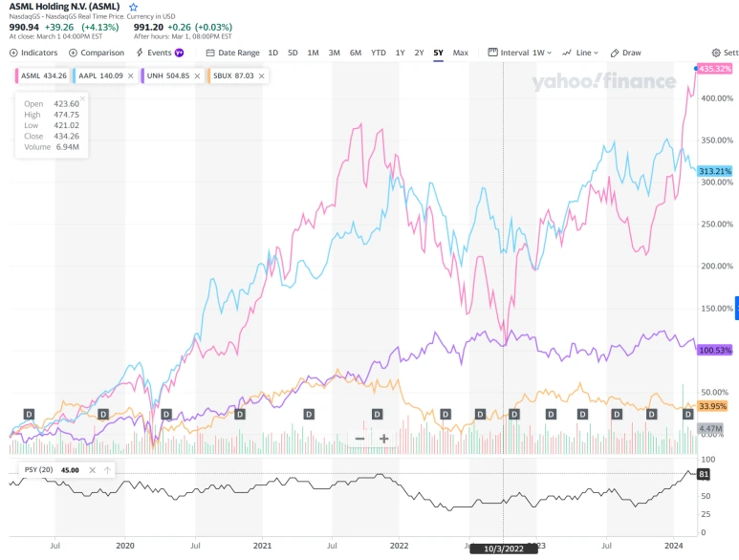This screenshot has width=739, height=560.
Task: Click the 100.53% UNH value tag
Action: tap(715, 351)
